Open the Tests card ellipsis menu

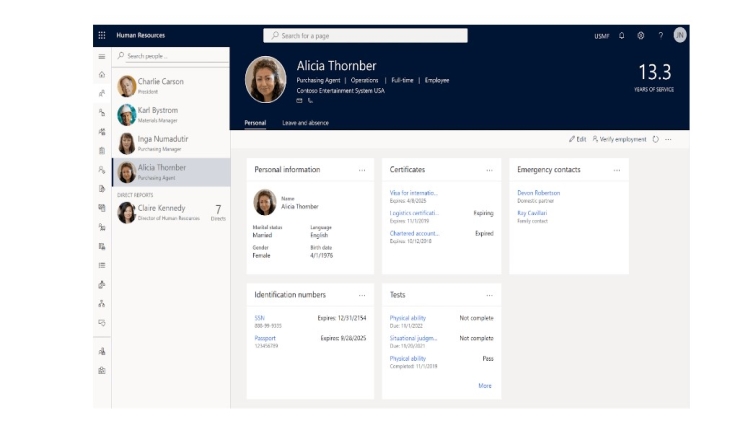(489, 295)
